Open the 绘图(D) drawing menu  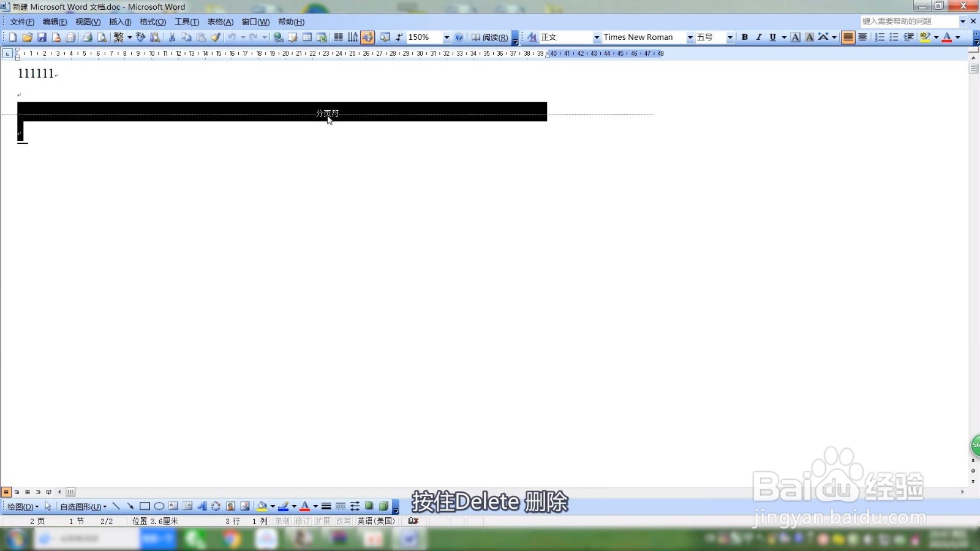tap(22, 506)
